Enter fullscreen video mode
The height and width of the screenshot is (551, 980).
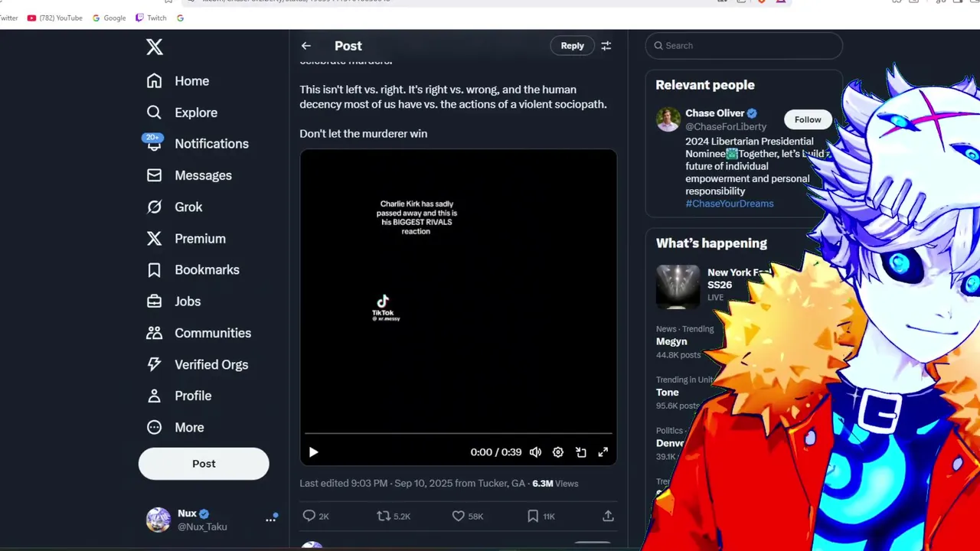(603, 452)
